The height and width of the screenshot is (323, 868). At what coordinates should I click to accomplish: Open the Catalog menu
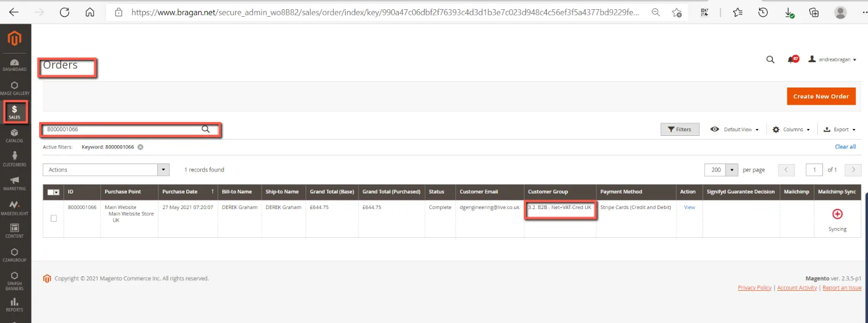(14, 136)
